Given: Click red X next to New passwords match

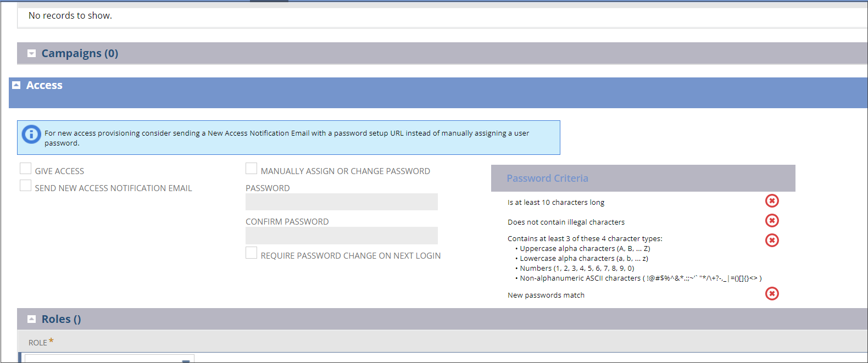Looking at the screenshot, I should tap(772, 294).
